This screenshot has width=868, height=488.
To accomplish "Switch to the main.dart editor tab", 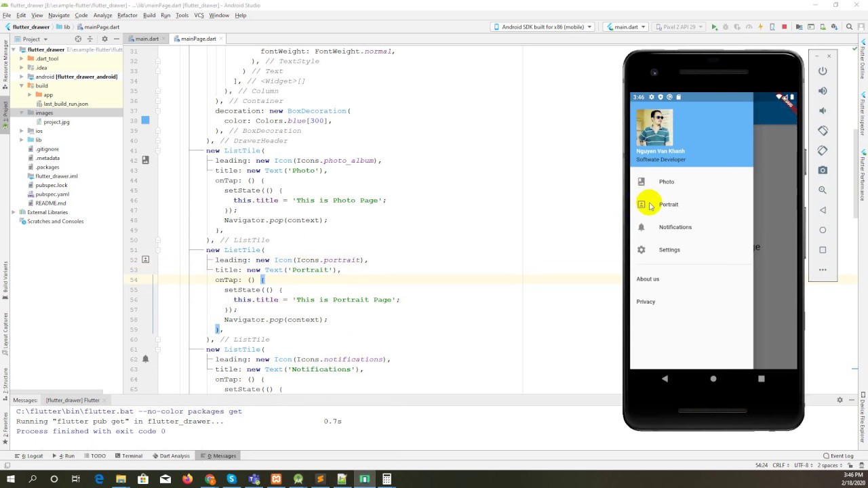I will point(146,39).
